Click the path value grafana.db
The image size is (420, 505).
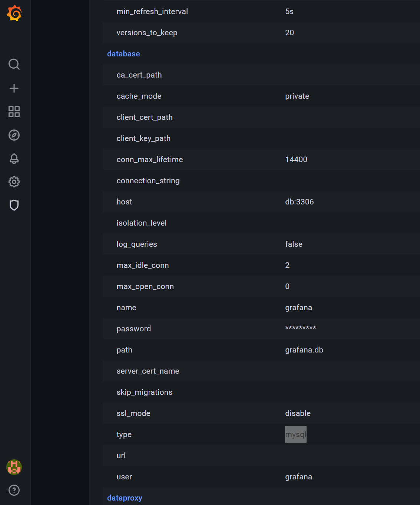click(x=304, y=350)
